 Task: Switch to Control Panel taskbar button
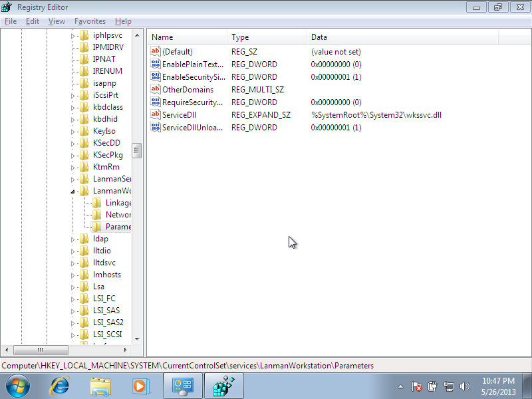coord(182,386)
